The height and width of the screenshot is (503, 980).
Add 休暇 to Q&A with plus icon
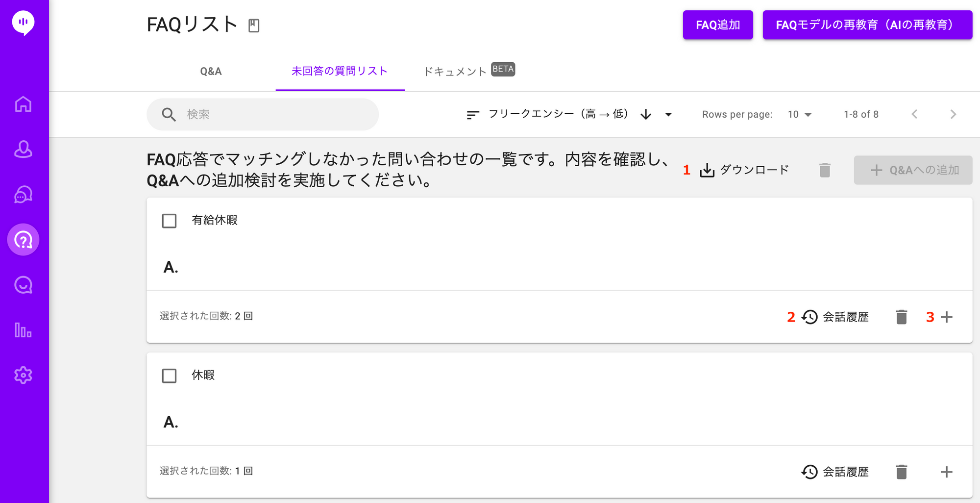[x=947, y=472]
